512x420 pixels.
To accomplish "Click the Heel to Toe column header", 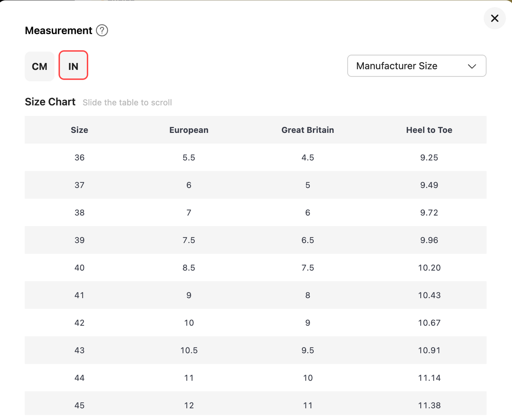I will pyautogui.click(x=429, y=130).
